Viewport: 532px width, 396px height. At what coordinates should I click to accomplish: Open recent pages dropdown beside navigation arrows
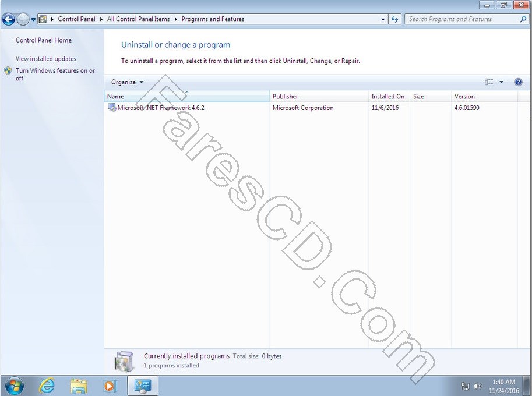tap(33, 19)
